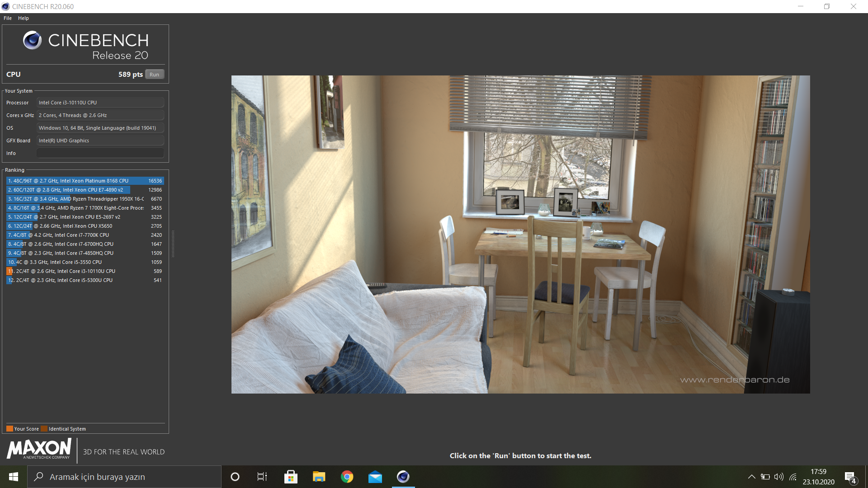Open the Help menu

(24, 18)
